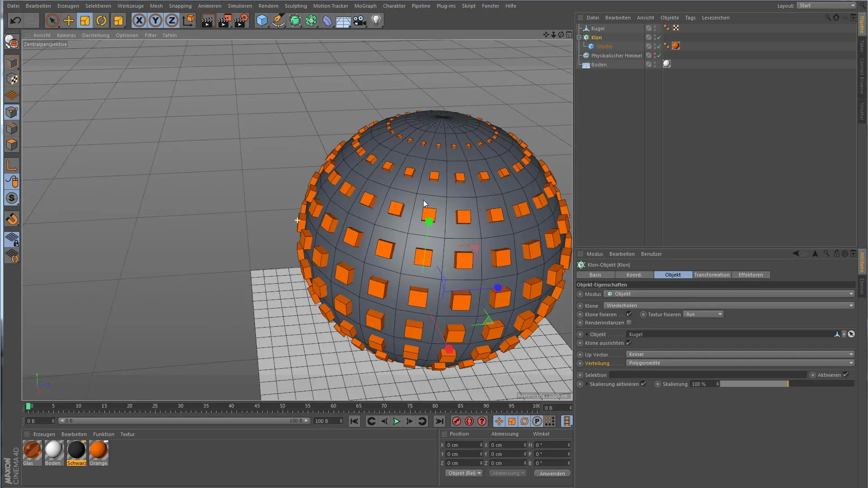Open Up Vector dropdown
The image size is (868, 488).
pyautogui.click(x=740, y=354)
